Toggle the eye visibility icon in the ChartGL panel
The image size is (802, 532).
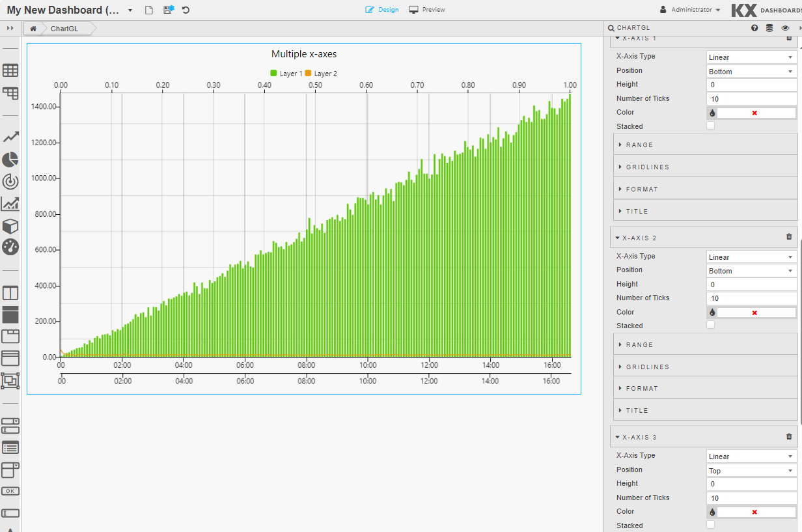pyautogui.click(x=785, y=28)
